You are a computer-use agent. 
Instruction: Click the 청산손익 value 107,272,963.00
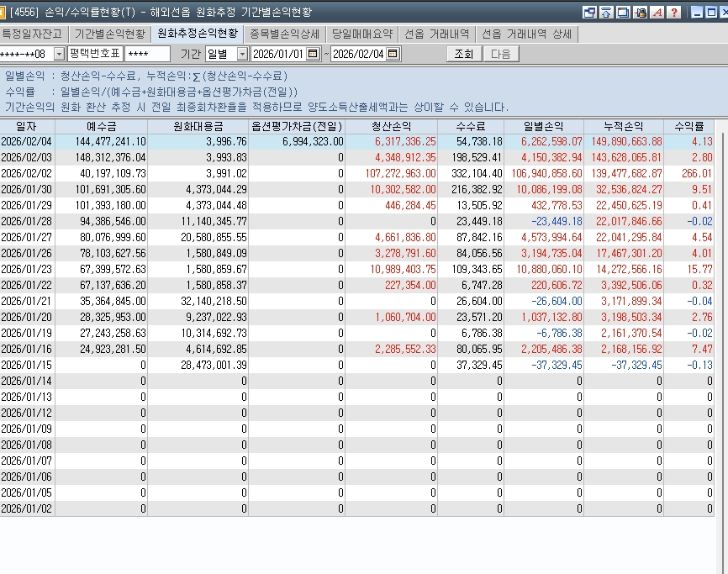pyautogui.click(x=401, y=174)
